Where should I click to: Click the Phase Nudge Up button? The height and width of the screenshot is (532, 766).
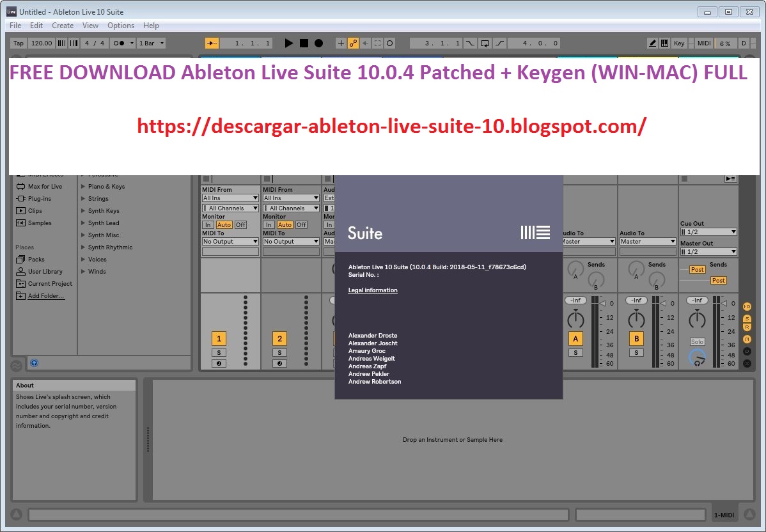(74, 43)
